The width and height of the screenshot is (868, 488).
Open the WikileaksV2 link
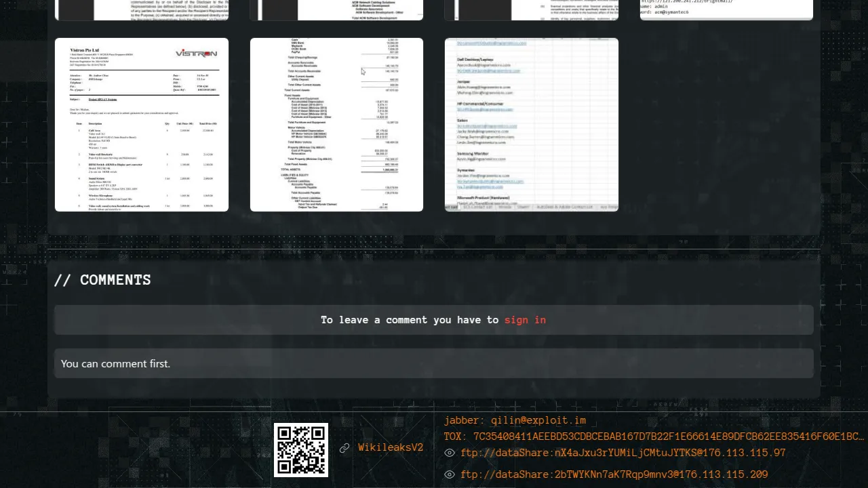(391, 448)
